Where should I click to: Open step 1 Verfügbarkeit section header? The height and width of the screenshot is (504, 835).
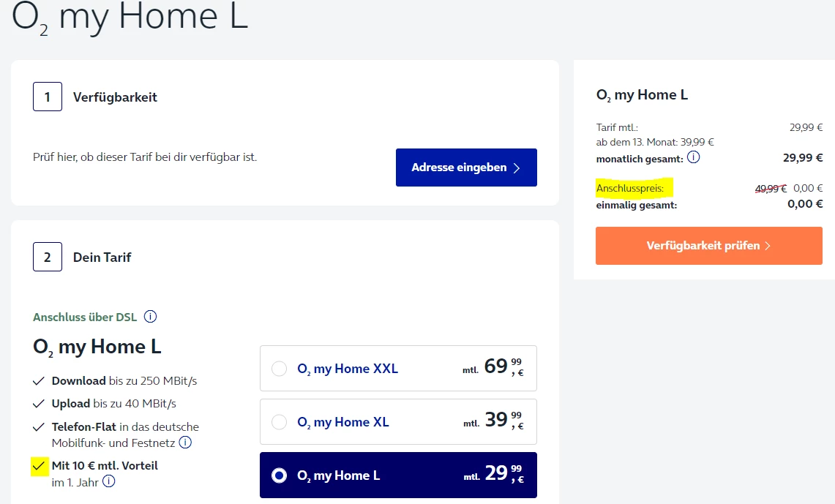(115, 97)
